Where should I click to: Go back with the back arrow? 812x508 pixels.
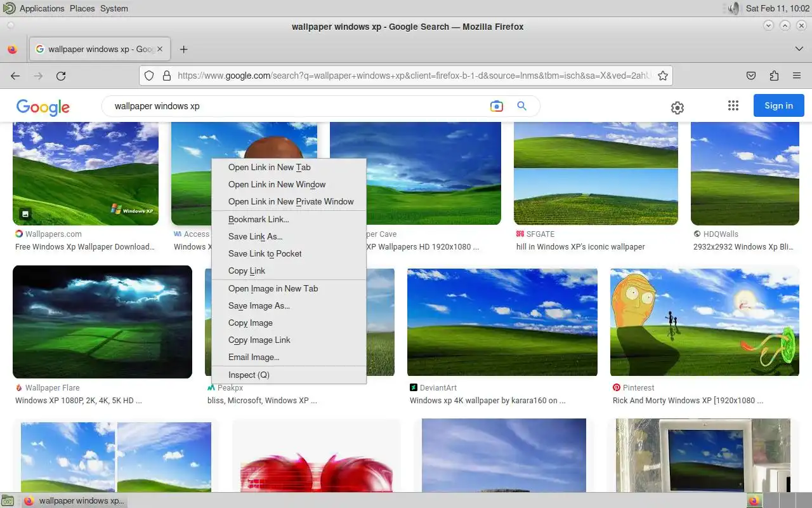[x=15, y=76]
